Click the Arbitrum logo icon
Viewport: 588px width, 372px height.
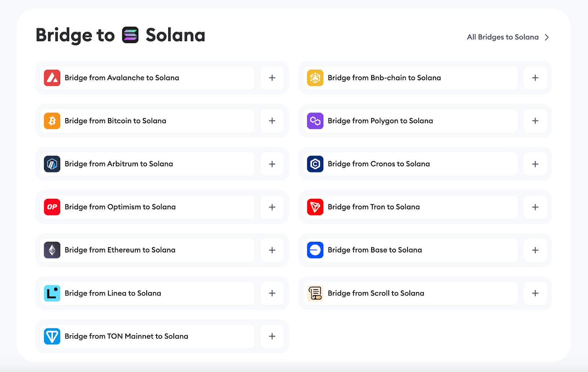52,164
